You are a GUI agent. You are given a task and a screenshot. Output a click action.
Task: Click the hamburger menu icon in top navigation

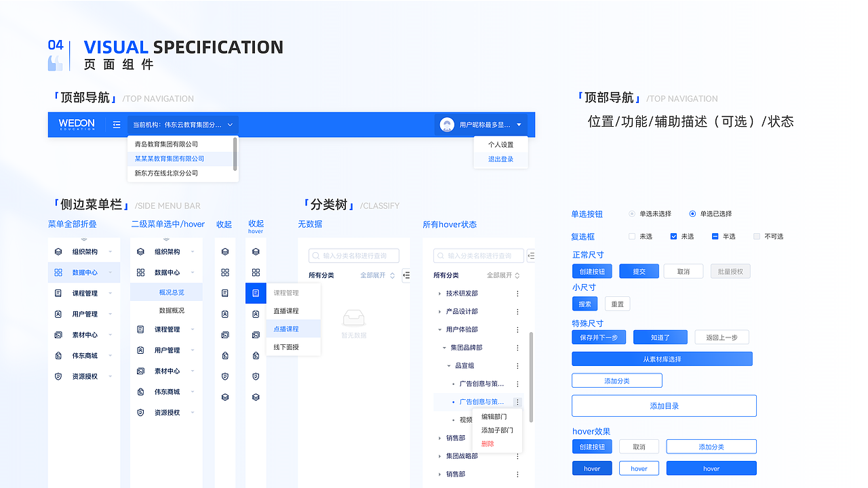click(x=117, y=124)
